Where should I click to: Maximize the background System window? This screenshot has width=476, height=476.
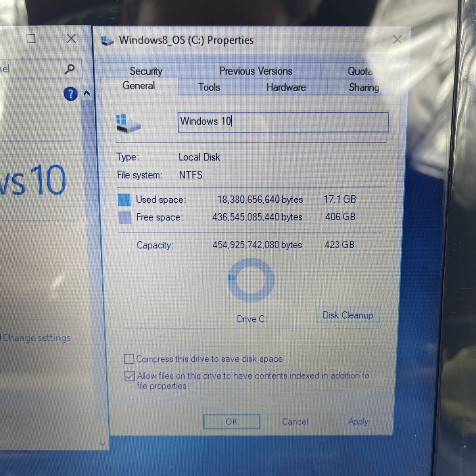click(31, 38)
